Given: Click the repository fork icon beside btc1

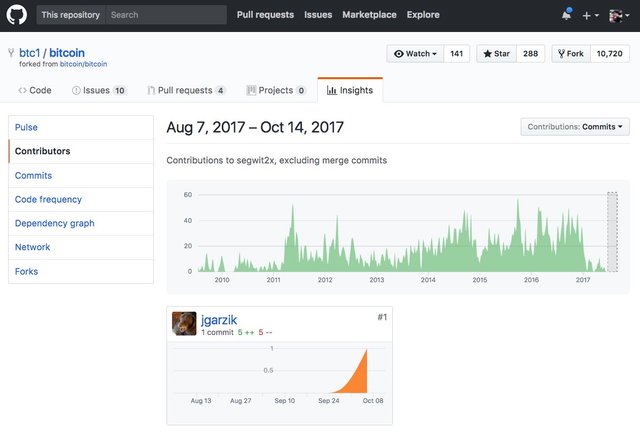Looking at the screenshot, I should (11, 53).
